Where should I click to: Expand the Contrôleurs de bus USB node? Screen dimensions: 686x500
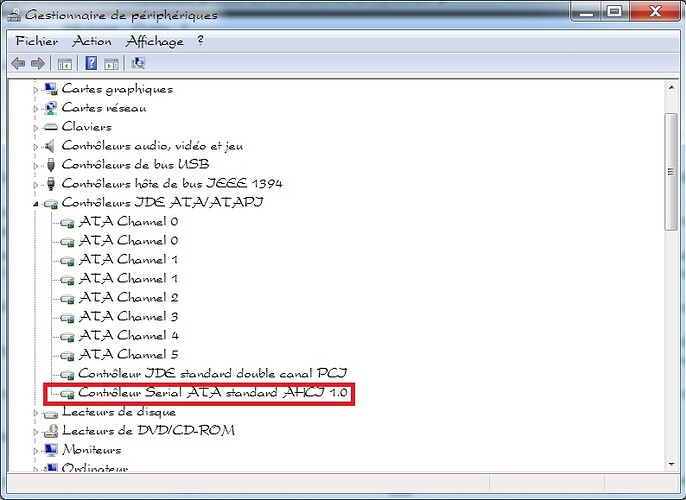pos(36,165)
